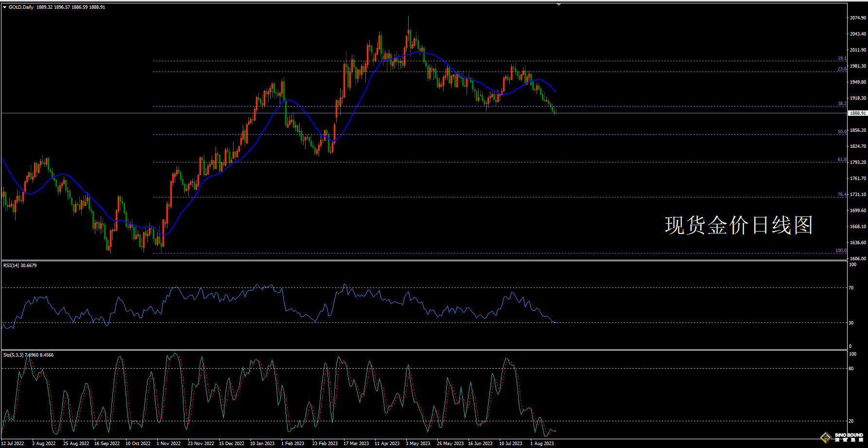
Task: Click the Sino Sound diamond logo
Action: [x=826, y=437]
